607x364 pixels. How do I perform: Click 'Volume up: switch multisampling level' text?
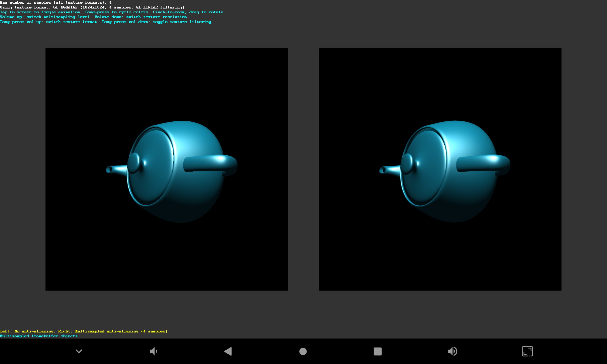(46, 17)
